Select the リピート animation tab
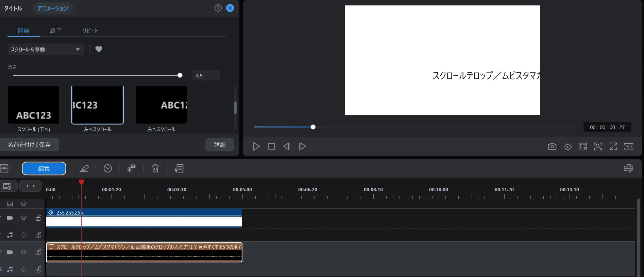This screenshot has height=277, width=644. point(90,31)
